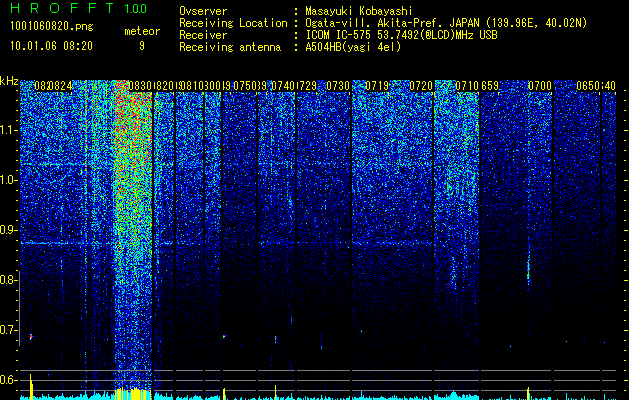Click the meteor count value 9
The image size is (629, 400).
coord(142,46)
